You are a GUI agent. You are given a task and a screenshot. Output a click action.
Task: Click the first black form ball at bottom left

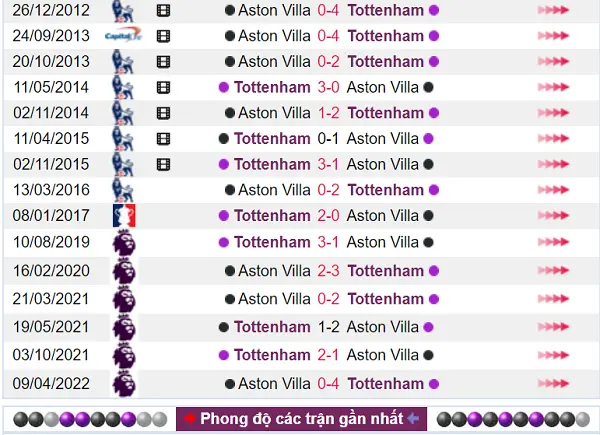pos(21,419)
